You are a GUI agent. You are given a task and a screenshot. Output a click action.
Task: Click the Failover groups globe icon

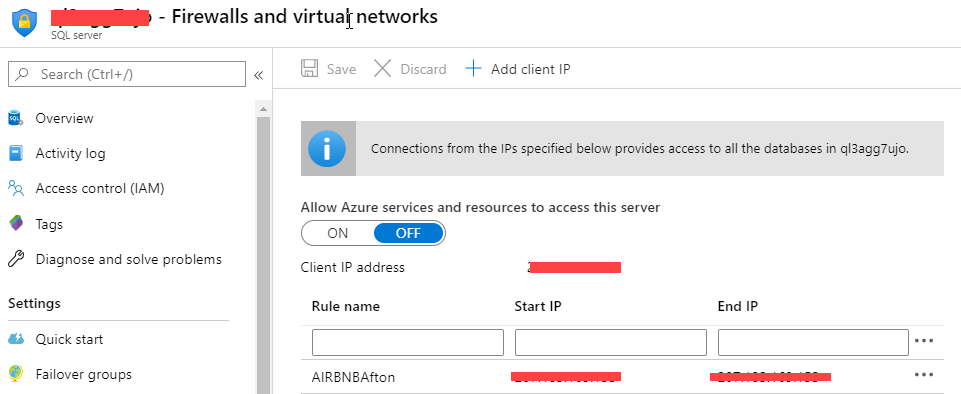[16, 374]
